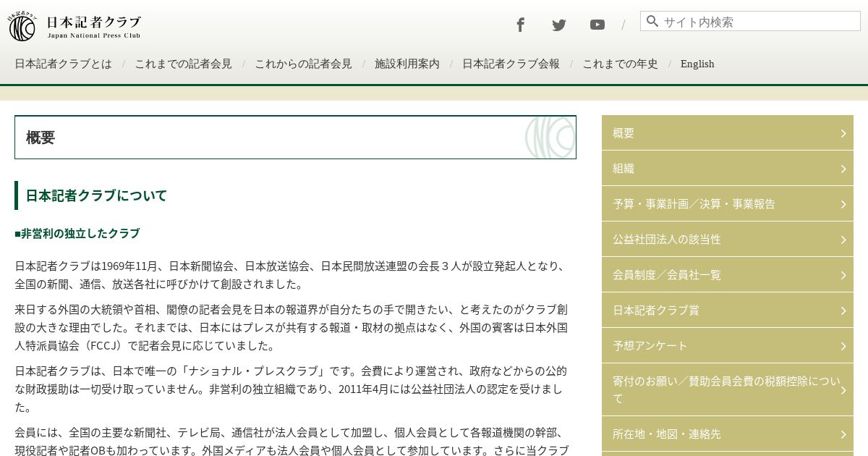Screen dimensions: 868x456
Task: Click the 概要 page title box
Action: point(295,137)
